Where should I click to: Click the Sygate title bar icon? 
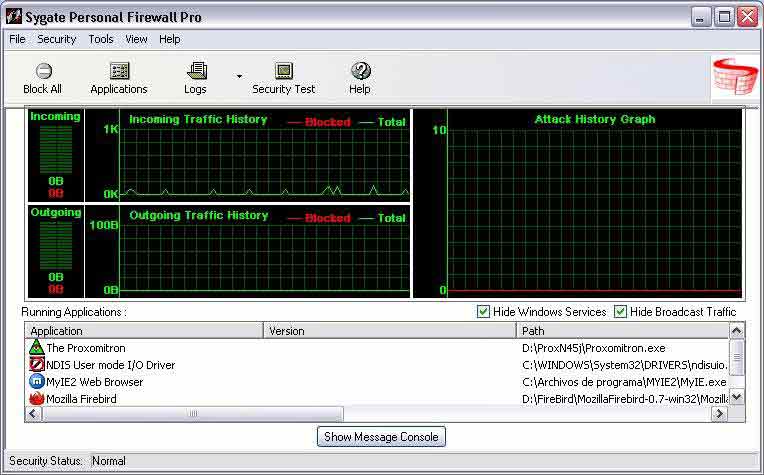[x=14, y=17]
